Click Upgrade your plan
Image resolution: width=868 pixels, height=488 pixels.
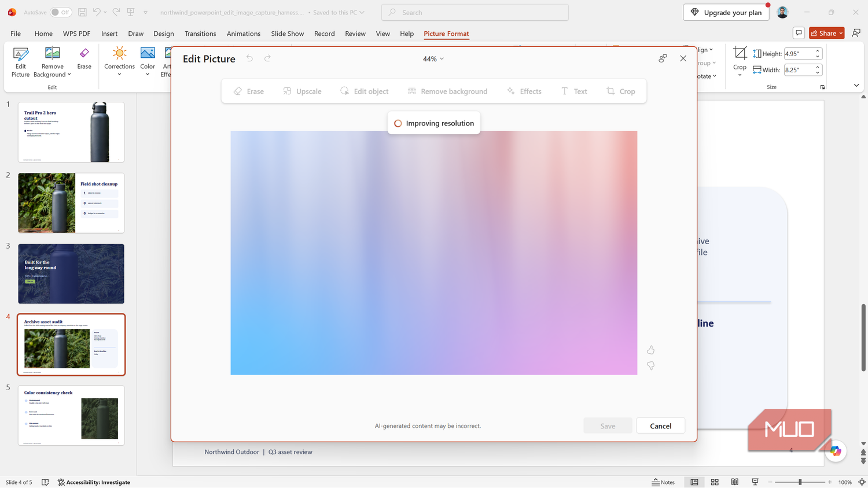pos(726,12)
